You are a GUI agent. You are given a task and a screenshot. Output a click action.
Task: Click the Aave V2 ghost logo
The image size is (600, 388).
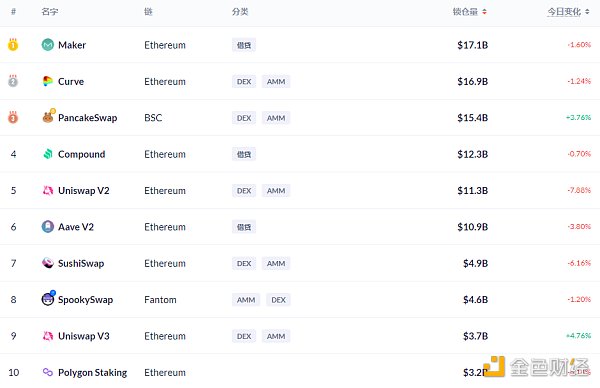[x=47, y=227]
